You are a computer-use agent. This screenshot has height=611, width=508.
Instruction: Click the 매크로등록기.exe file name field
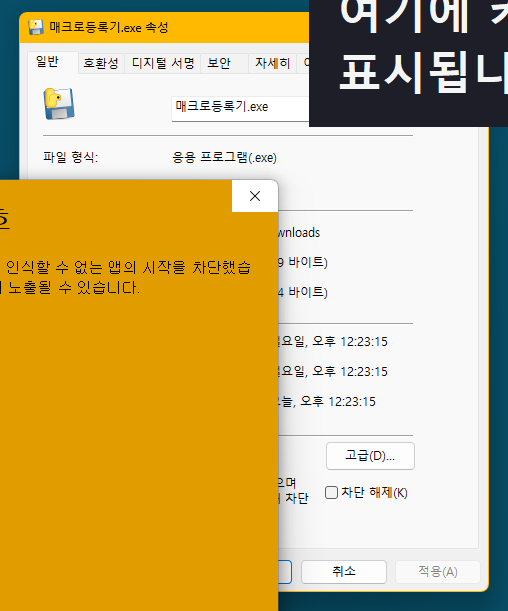pyautogui.click(x=240, y=109)
